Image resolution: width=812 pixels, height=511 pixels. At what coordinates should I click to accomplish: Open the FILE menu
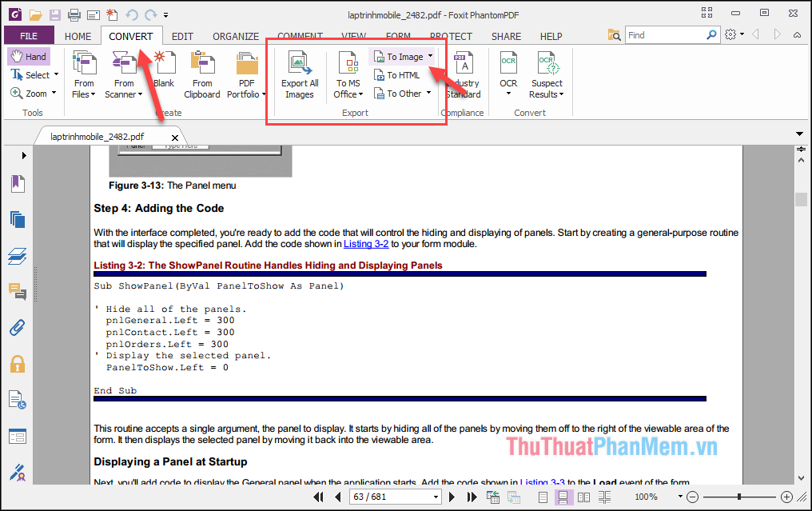tap(29, 36)
